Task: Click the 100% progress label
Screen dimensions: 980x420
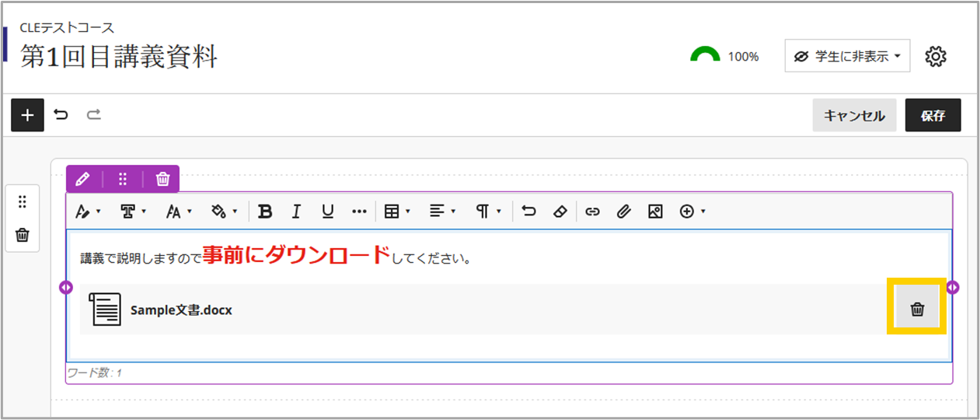Action: click(743, 56)
